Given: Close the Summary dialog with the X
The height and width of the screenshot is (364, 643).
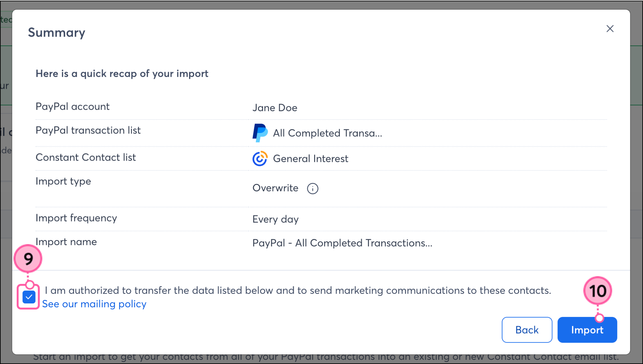Looking at the screenshot, I should [610, 29].
